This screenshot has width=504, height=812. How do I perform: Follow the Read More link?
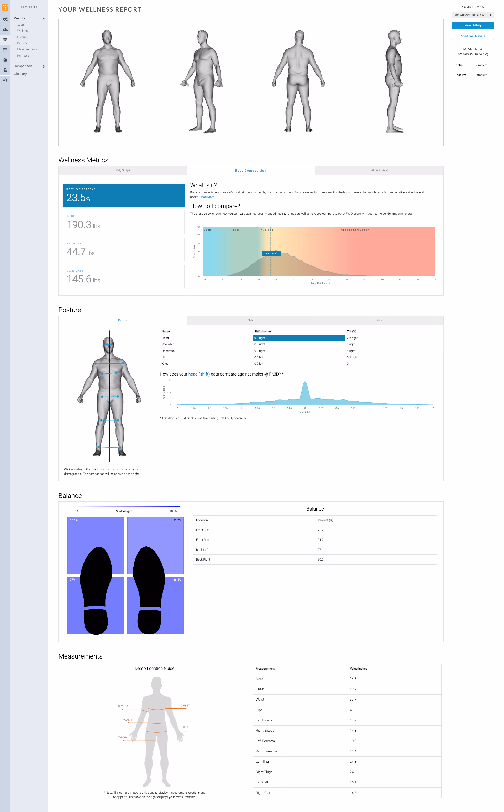coord(207,197)
